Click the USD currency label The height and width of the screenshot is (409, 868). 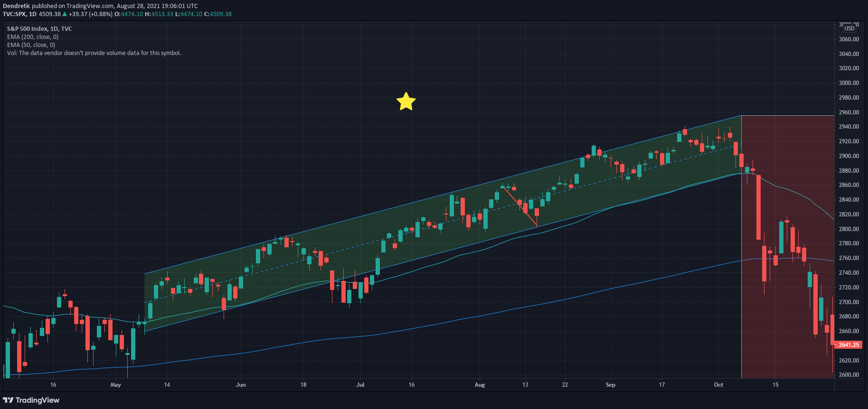pos(849,28)
